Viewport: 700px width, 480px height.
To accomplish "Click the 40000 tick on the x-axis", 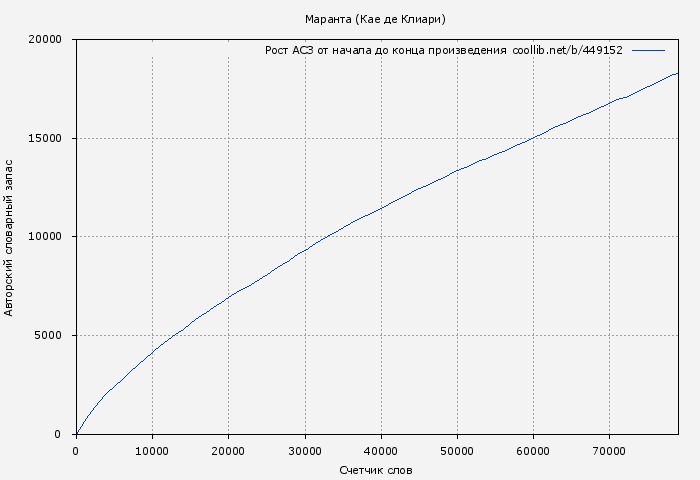I will [x=381, y=451].
